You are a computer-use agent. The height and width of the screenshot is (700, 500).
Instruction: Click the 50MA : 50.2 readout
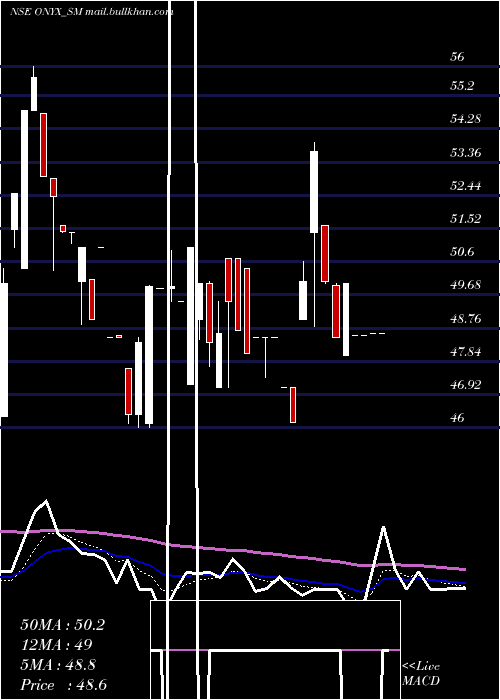point(62,625)
